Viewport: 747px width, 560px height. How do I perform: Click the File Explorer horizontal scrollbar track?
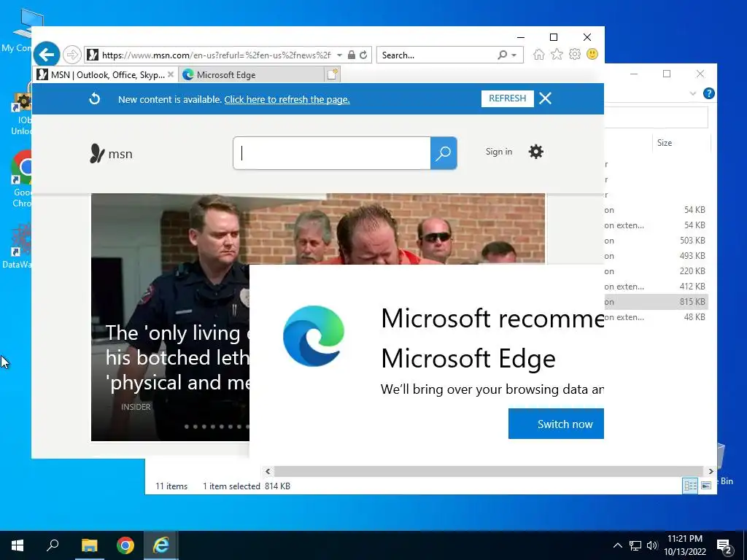489,472
